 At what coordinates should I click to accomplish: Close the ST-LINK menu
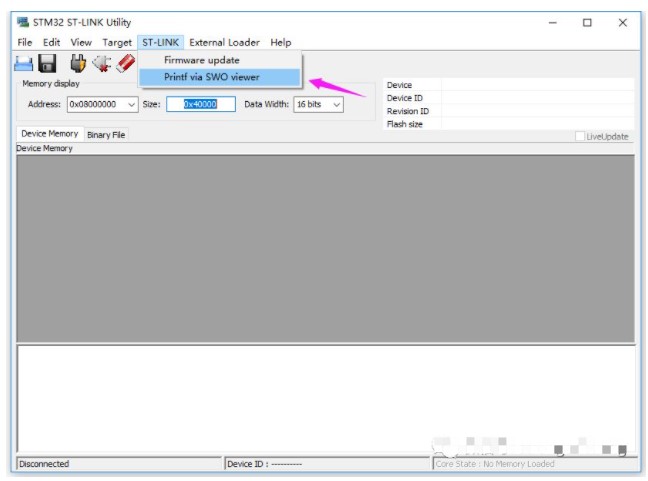pos(160,43)
